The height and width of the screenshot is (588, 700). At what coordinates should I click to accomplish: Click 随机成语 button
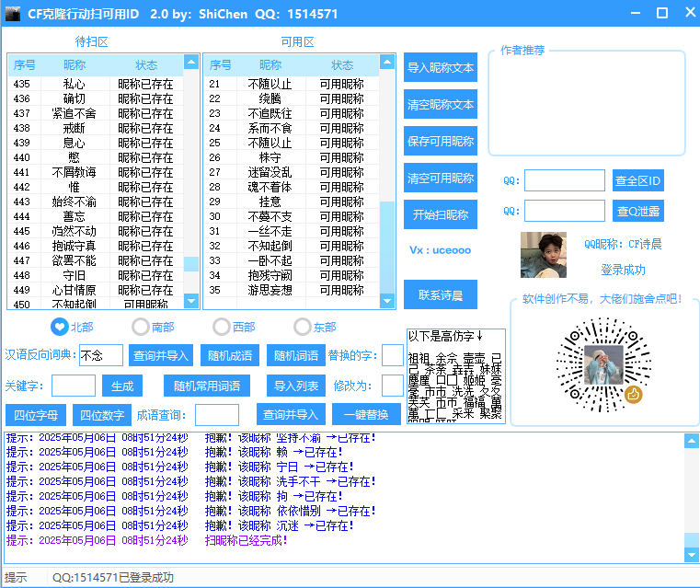230,355
